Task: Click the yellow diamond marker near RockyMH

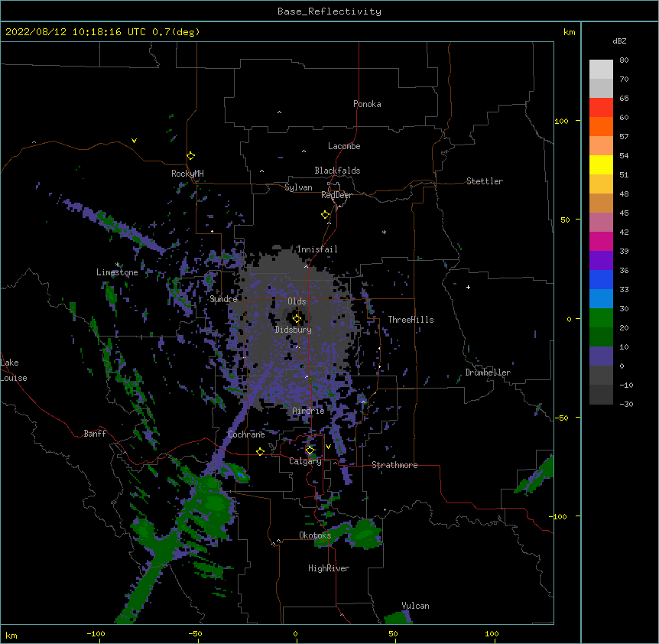Action: [191, 156]
